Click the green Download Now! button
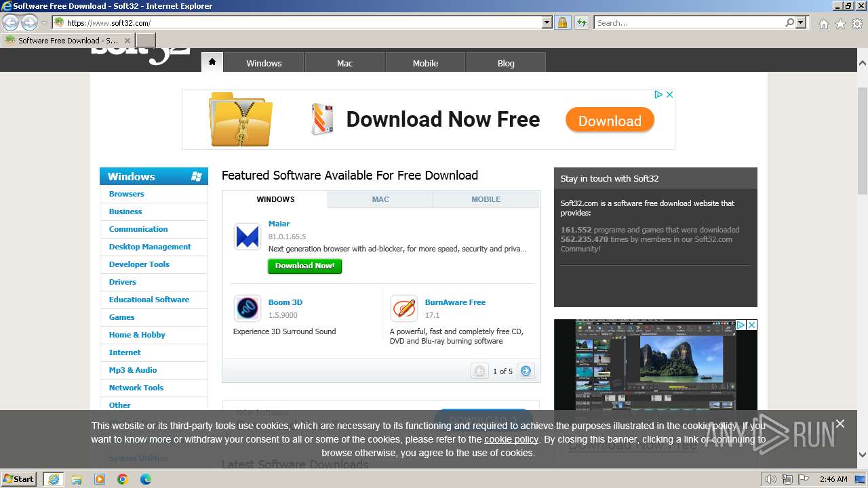The height and width of the screenshot is (488, 868). [305, 266]
